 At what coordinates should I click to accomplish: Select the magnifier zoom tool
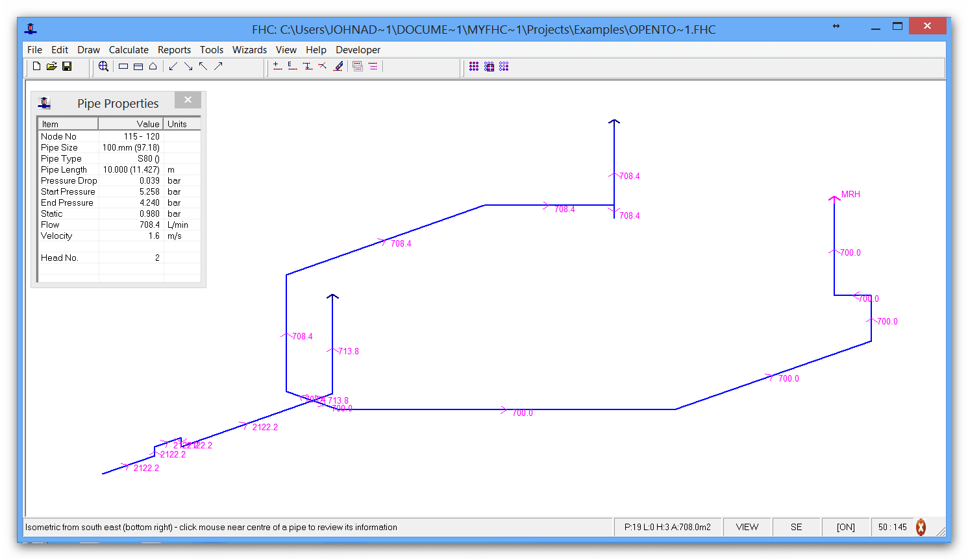tap(104, 66)
